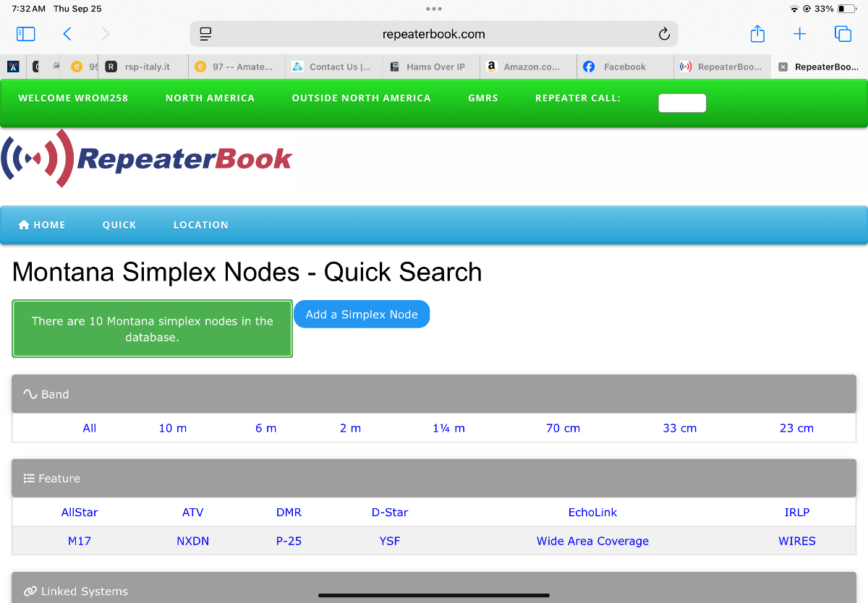Viewport: 868px width, 603px height.
Task: Close the current RepeaterBook tab
Action: (783, 67)
